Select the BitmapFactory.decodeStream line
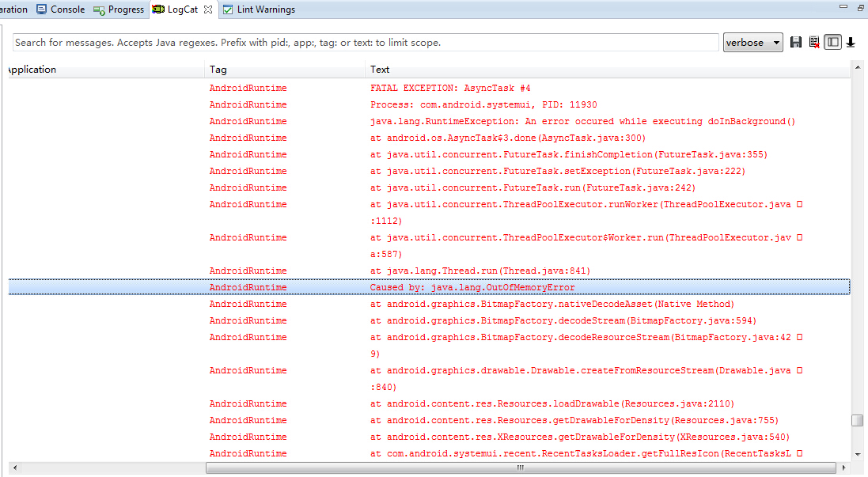The height and width of the screenshot is (477, 868). click(429, 320)
